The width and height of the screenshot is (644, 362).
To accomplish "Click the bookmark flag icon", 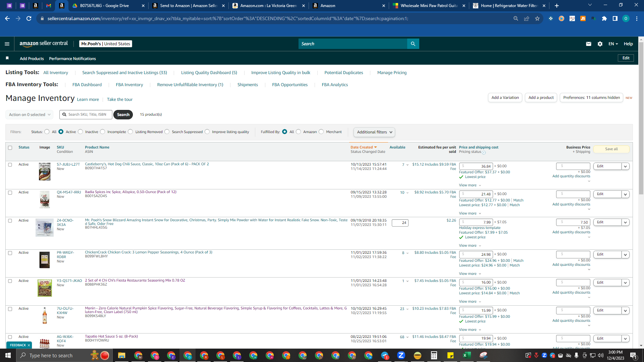I will 7,58.
